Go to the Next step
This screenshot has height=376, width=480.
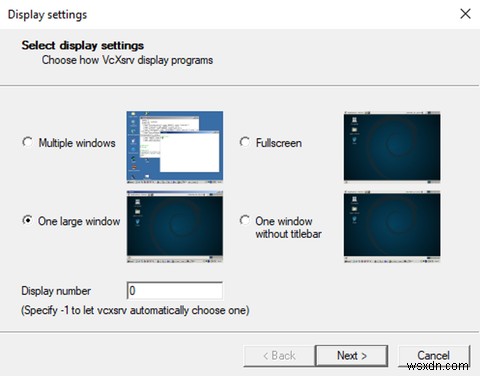[351, 356]
